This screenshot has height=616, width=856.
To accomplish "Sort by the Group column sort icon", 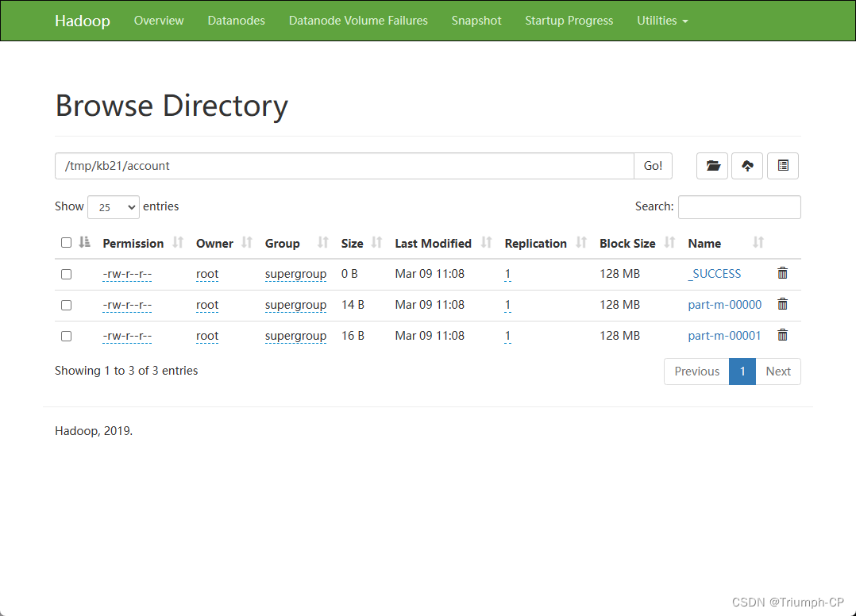I will coord(323,243).
